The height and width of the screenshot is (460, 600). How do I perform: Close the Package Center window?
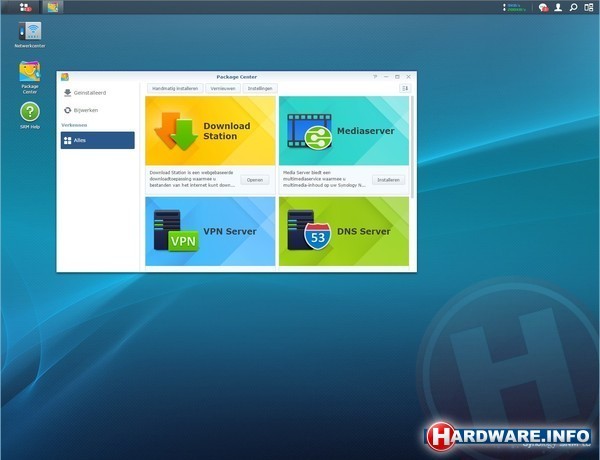click(x=409, y=77)
